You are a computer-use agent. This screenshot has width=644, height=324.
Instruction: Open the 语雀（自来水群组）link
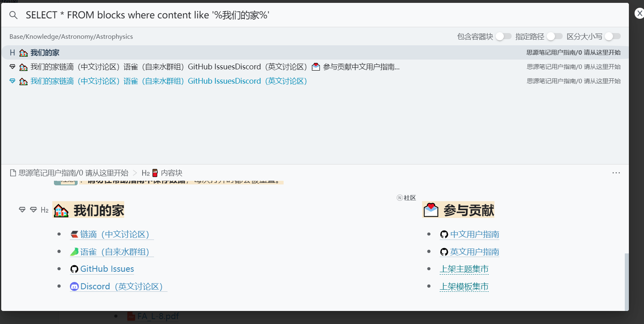115,252
